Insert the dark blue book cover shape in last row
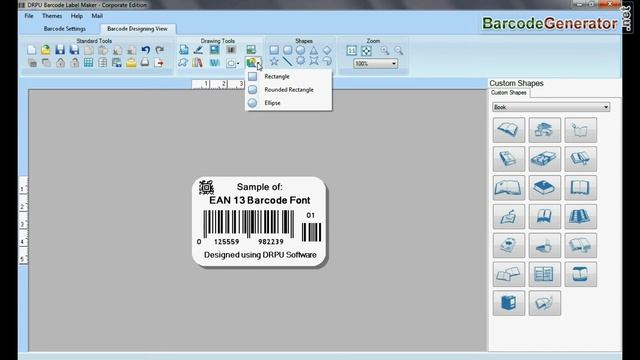 (x=509, y=303)
